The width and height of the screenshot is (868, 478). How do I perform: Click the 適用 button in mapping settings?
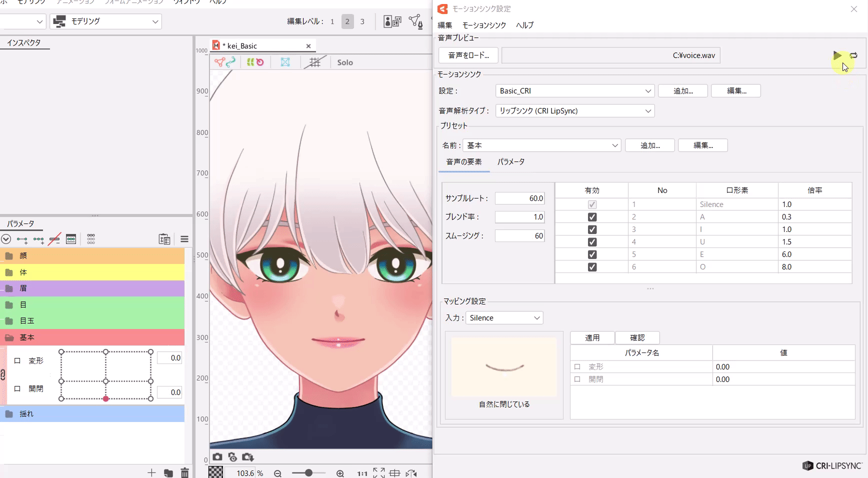click(x=592, y=338)
